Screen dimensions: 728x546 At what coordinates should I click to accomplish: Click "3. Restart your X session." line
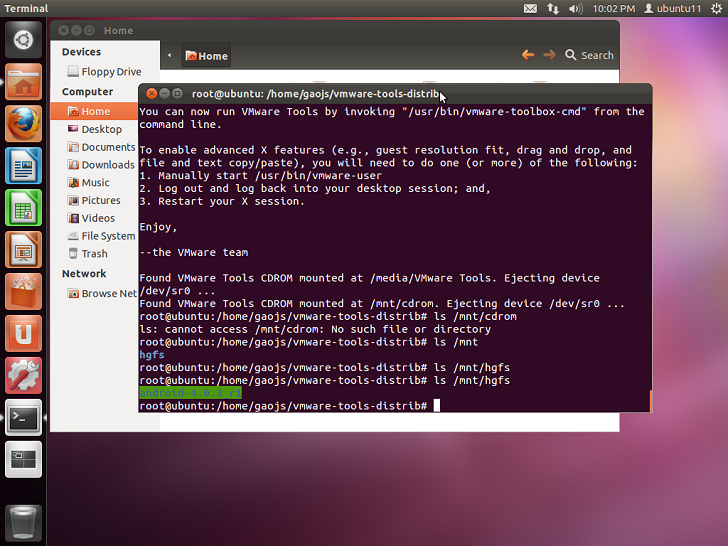pyautogui.click(x=222, y=202)
